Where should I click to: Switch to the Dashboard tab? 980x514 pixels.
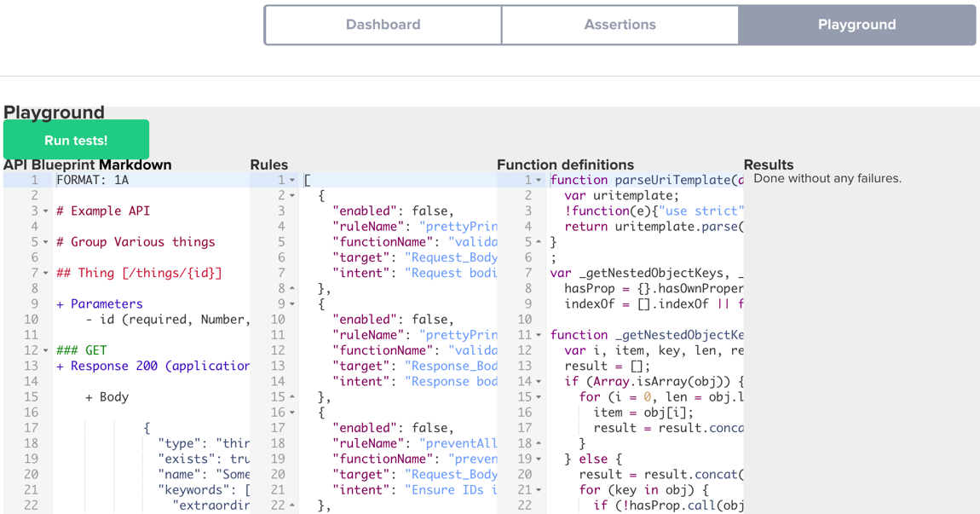click(383, 25)
